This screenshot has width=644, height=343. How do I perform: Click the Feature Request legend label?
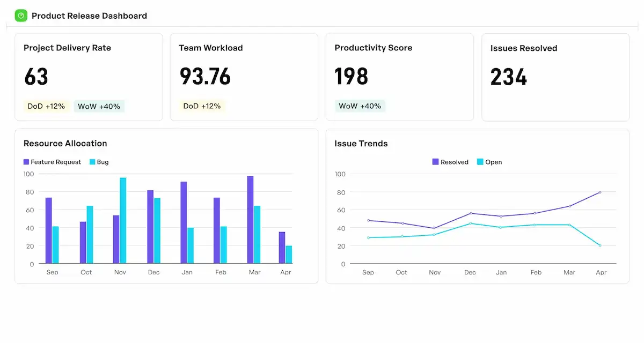pos(56,162)
